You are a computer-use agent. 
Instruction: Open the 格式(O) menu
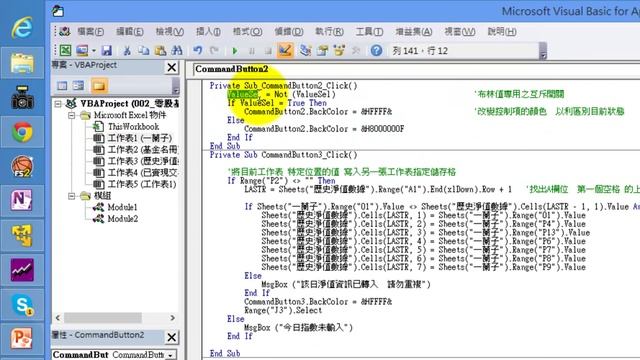pos(247,31)
